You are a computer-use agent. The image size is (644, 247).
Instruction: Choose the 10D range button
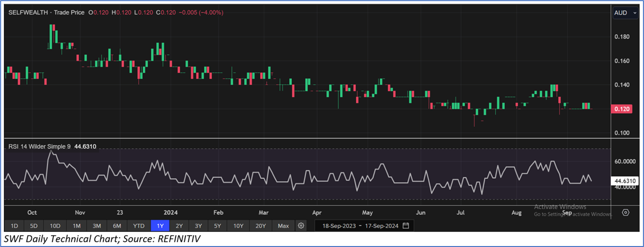point(55,226)
